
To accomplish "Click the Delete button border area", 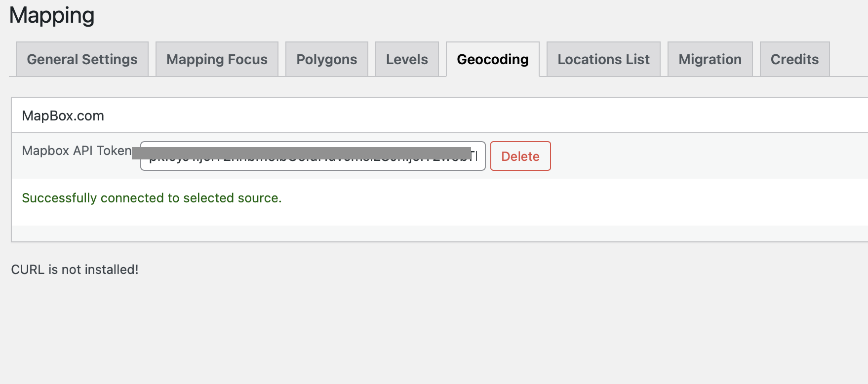I will click(x=520, y=144).
